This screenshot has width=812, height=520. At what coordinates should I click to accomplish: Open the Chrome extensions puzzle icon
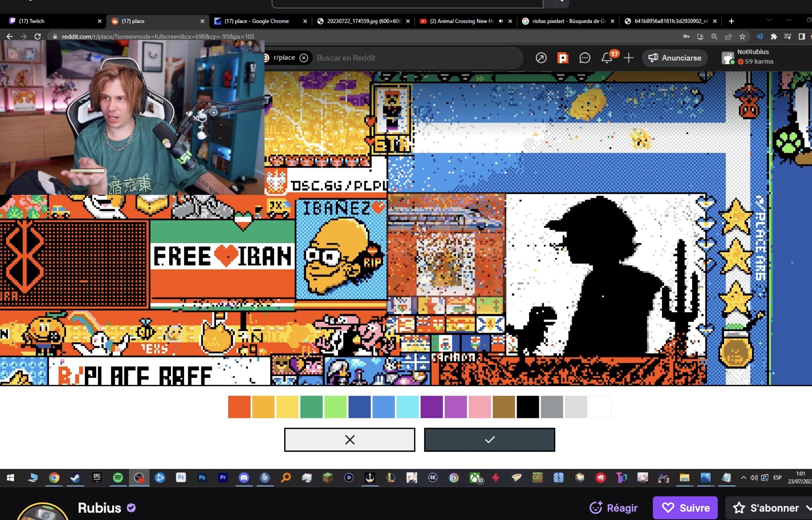[773, 36]
